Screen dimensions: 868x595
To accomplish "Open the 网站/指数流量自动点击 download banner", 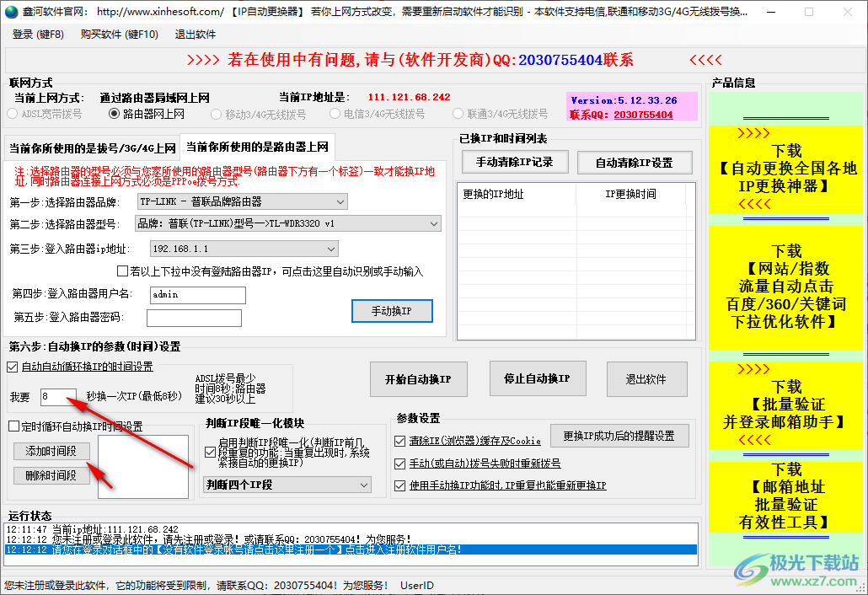I will pos(786,287).
